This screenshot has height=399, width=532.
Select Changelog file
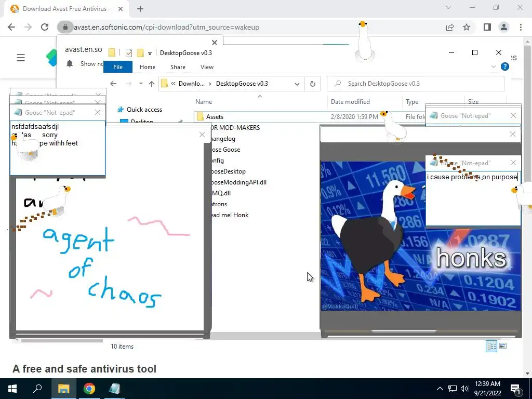pyautogui.click(x=222, y=138)
